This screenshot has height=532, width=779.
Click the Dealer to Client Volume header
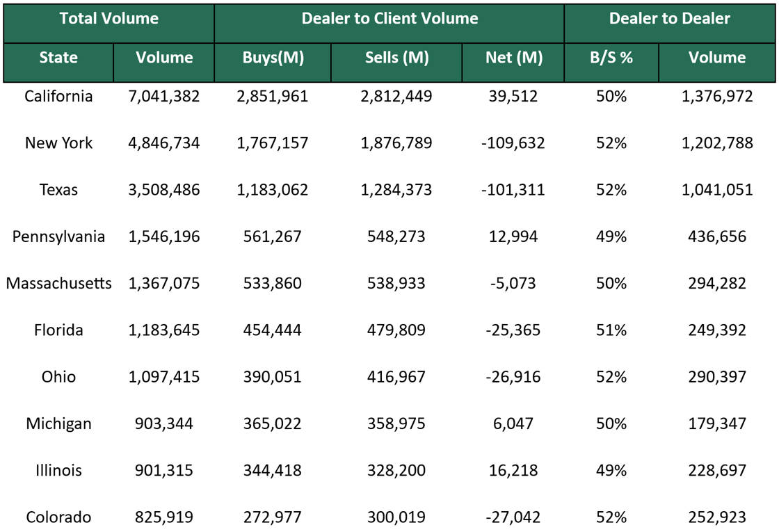389,18
